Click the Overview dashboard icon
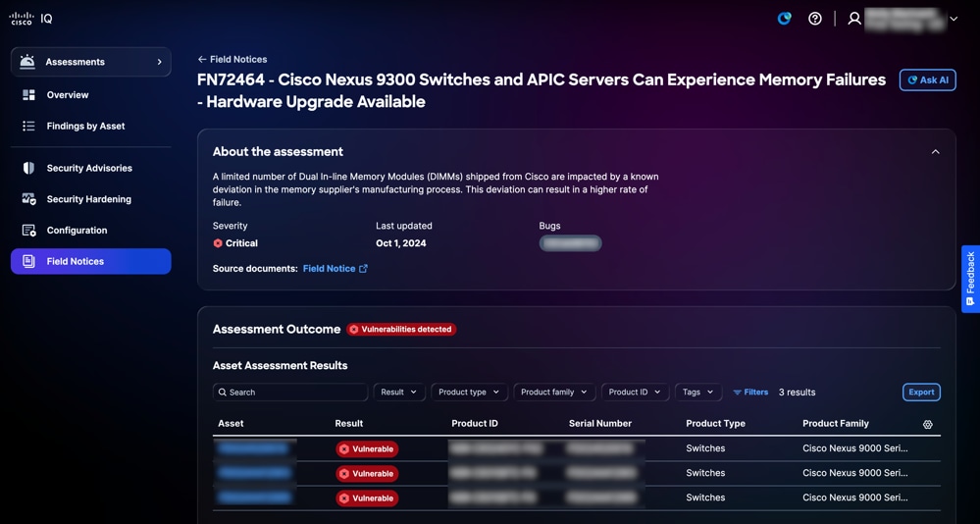 click(28, 95)
